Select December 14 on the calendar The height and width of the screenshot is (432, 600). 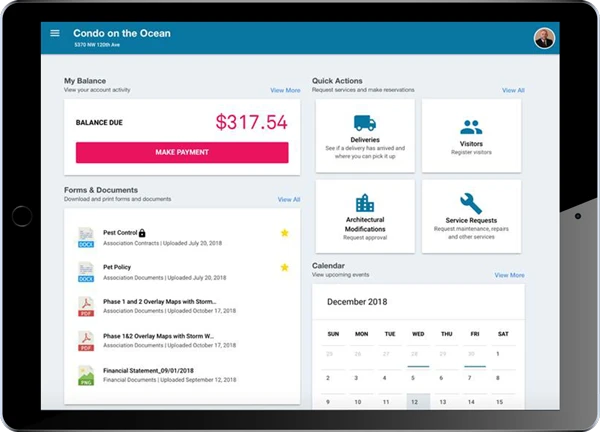[x=471, y=402]
